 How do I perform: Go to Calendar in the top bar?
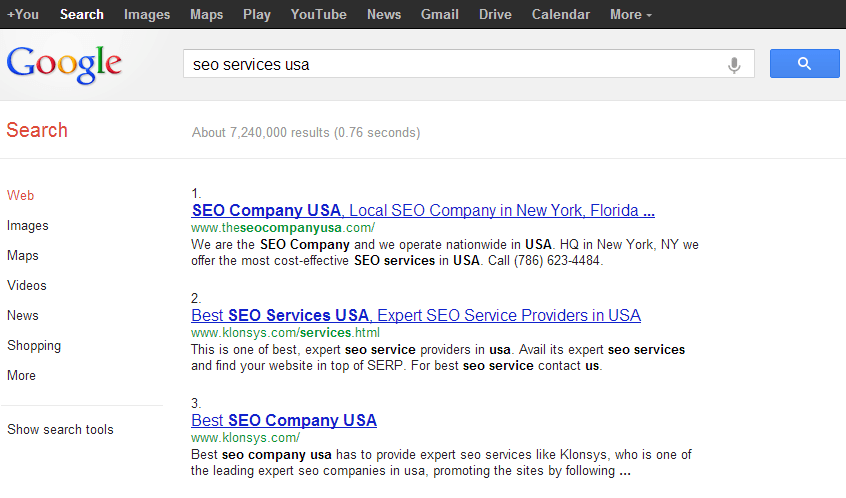(561, 15)
